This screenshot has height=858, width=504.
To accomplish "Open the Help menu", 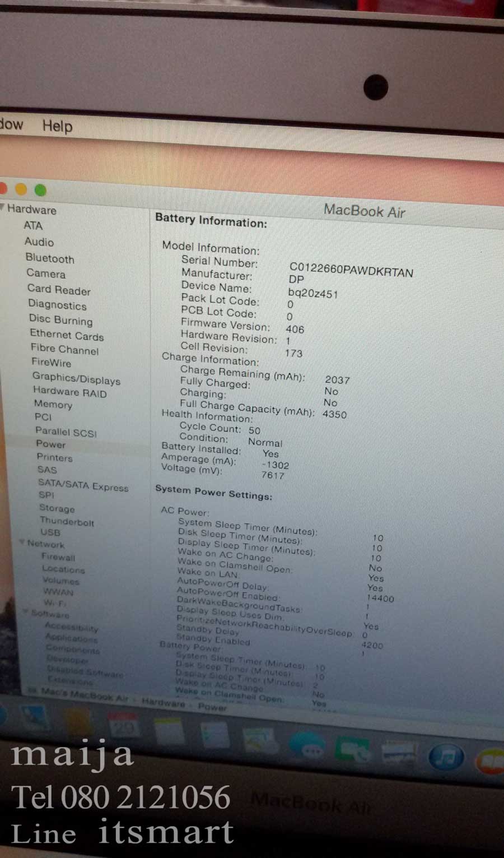I will pyautogui.click(x=58, y=126).
